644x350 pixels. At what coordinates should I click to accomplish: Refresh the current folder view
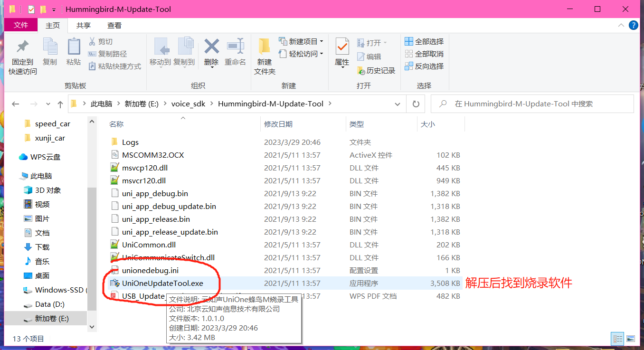(x=416, y=104)
